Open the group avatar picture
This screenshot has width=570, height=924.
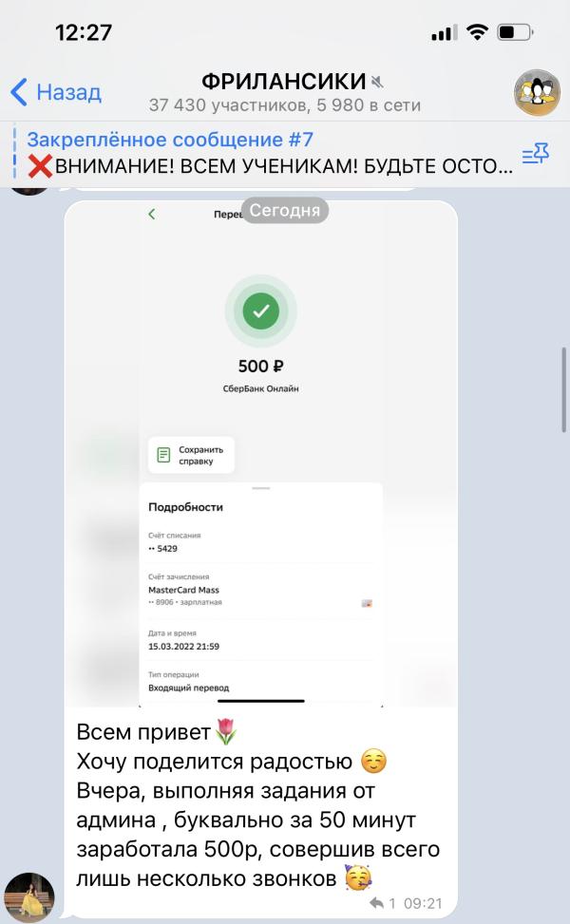click(537, 92)
